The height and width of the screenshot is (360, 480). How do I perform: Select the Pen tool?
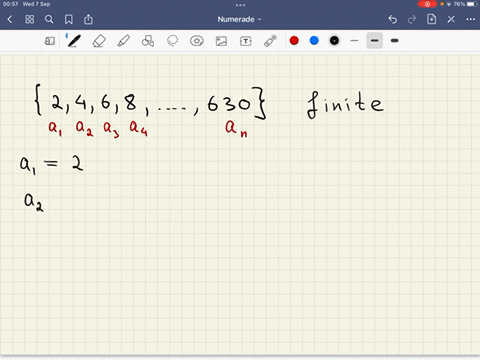click(x=74, y=41)
